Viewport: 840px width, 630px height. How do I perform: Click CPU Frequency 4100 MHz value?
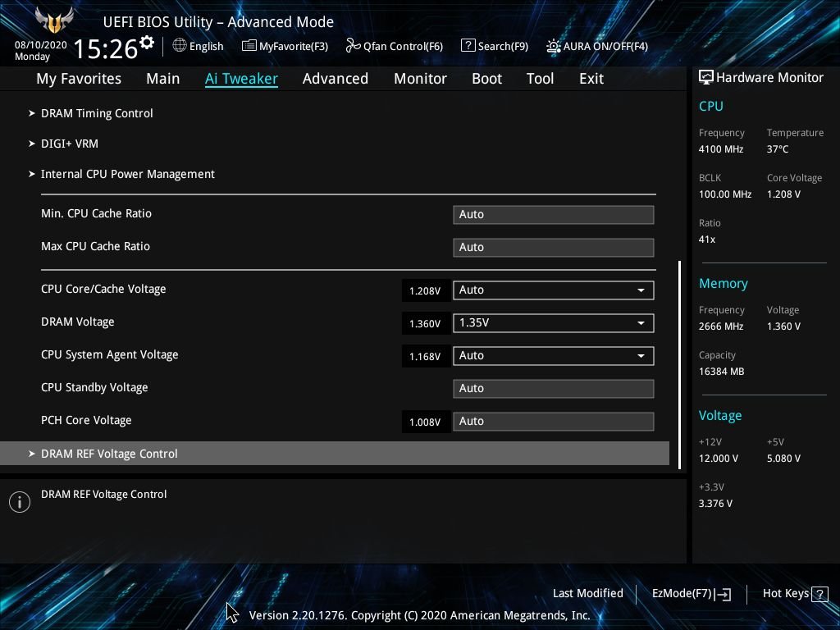(x=720, y=149)
